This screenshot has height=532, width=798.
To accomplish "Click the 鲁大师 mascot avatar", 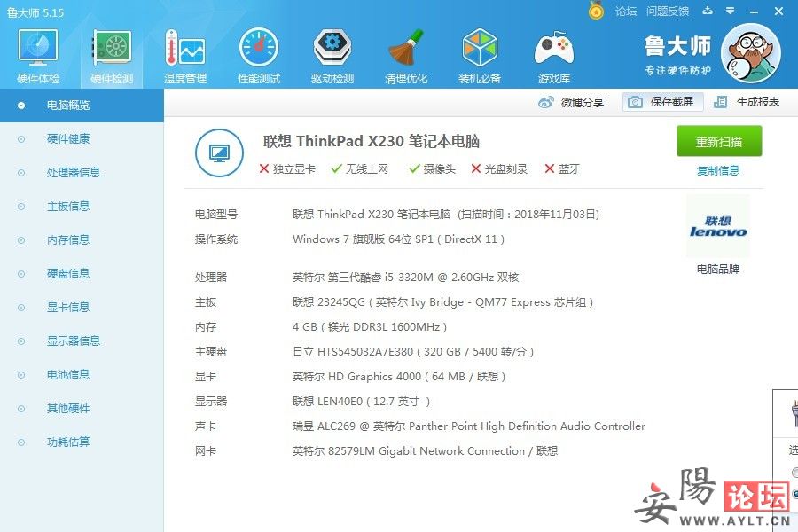I will [x=751, y=53].
